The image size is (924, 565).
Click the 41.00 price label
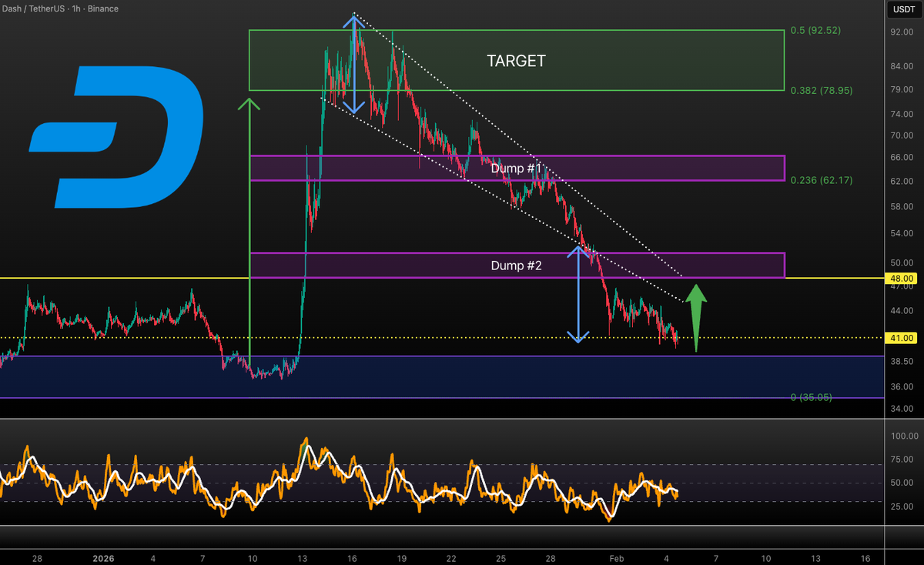point(902,338)
